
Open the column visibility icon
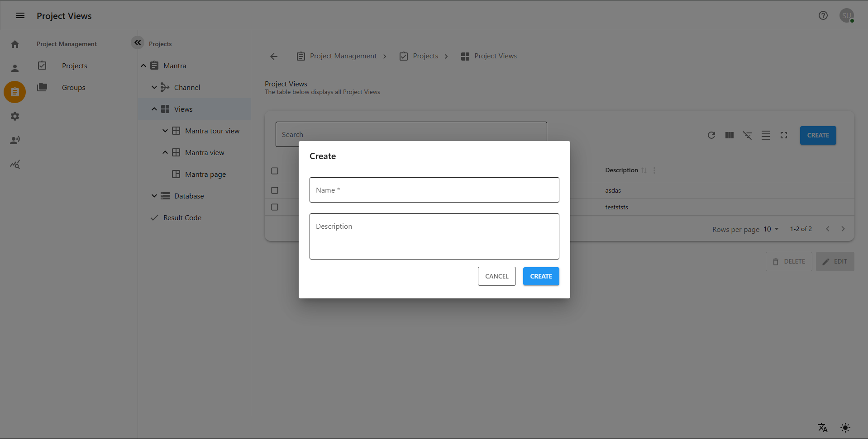(729, 135)
